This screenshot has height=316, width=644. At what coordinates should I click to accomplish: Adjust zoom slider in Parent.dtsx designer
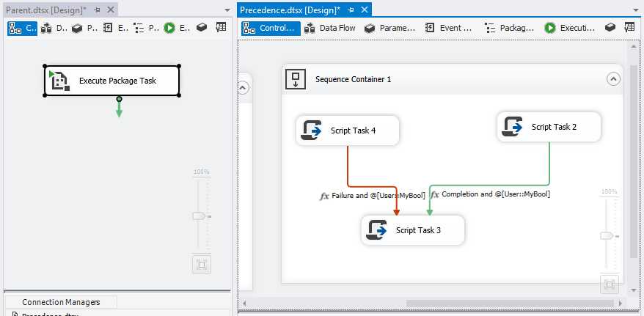[200, 216]
